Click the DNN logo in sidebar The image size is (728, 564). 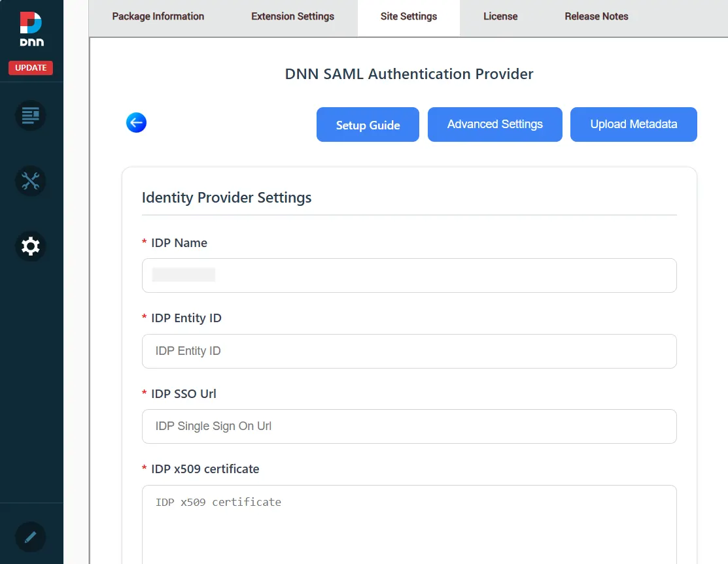coord(31,29)
